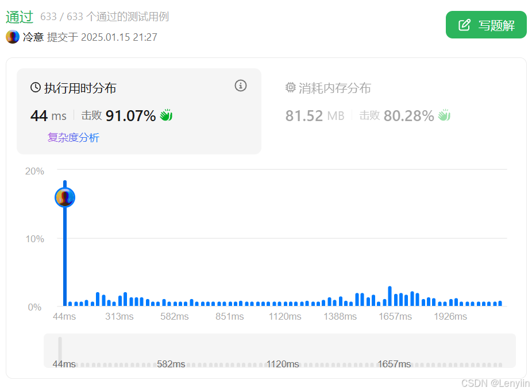532x392 pixels.
Task: Open the 复杂度分析 complexity analysis link
Action: [x=74, y=138]
